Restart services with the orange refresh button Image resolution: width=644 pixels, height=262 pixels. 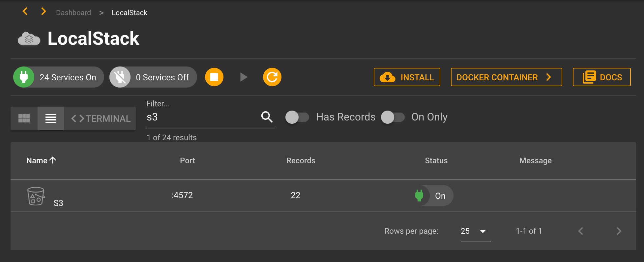coord(272,77)
